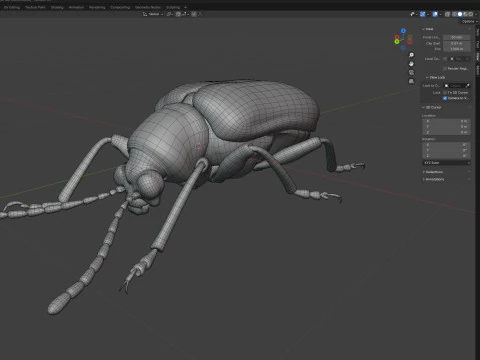Switch to solid viewport shading

pos(460,14)
